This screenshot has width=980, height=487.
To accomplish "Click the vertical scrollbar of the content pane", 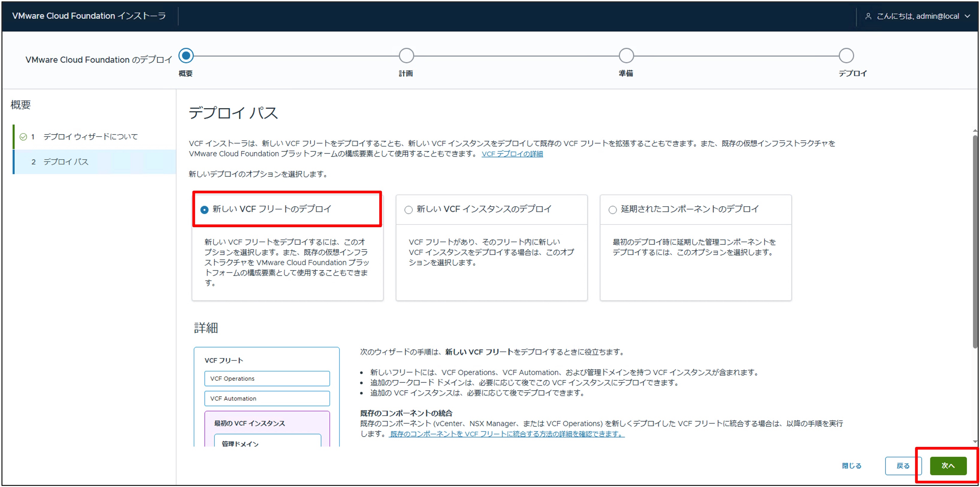I will 975,242.
